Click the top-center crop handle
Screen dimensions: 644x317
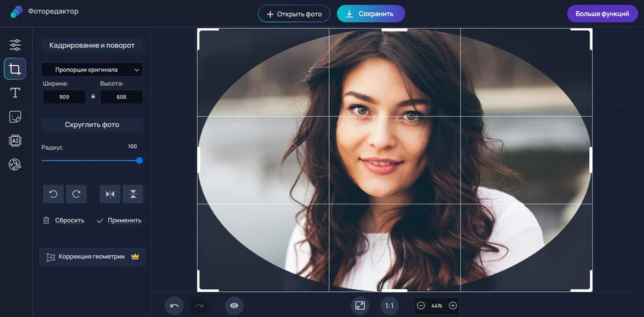[x=394, y=30]
